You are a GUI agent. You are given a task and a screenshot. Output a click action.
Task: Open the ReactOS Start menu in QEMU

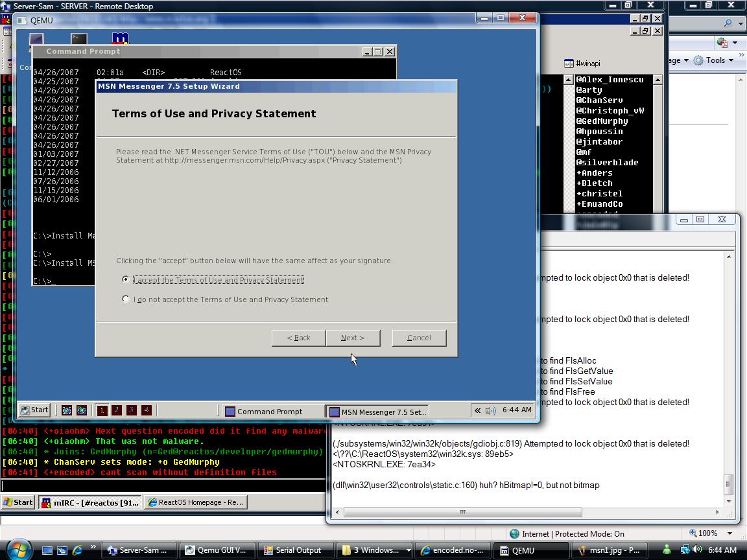[34, 410]
